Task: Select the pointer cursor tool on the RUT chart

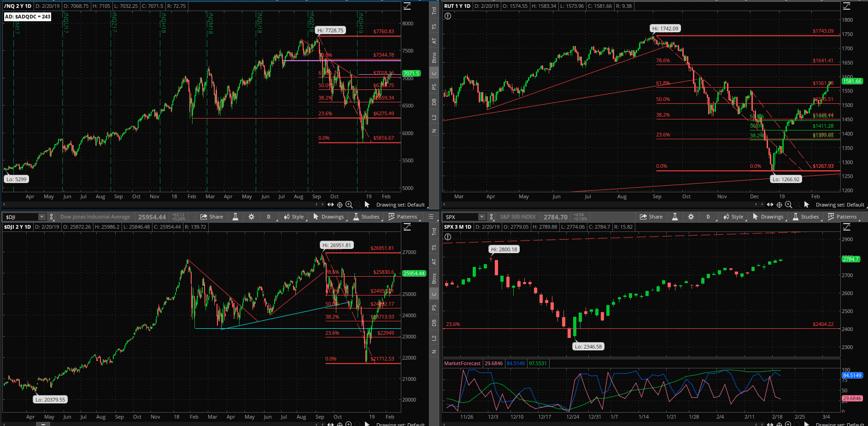Action: 807,204
